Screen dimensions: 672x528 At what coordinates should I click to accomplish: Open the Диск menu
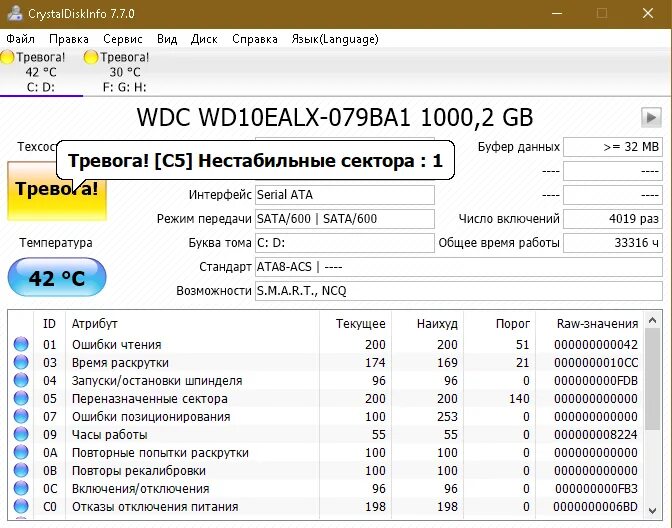204,39
